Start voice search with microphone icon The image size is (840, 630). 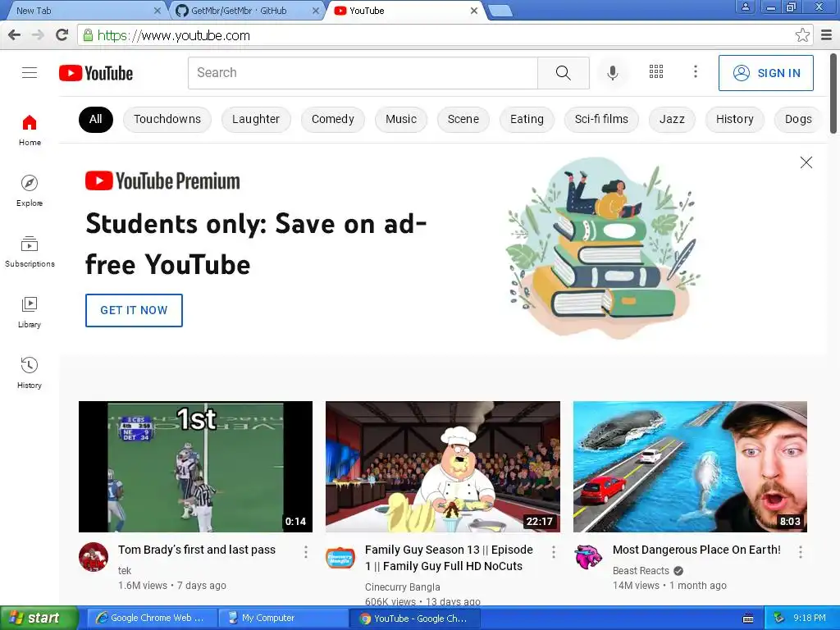pyautogui.click(x=612, y=73)
